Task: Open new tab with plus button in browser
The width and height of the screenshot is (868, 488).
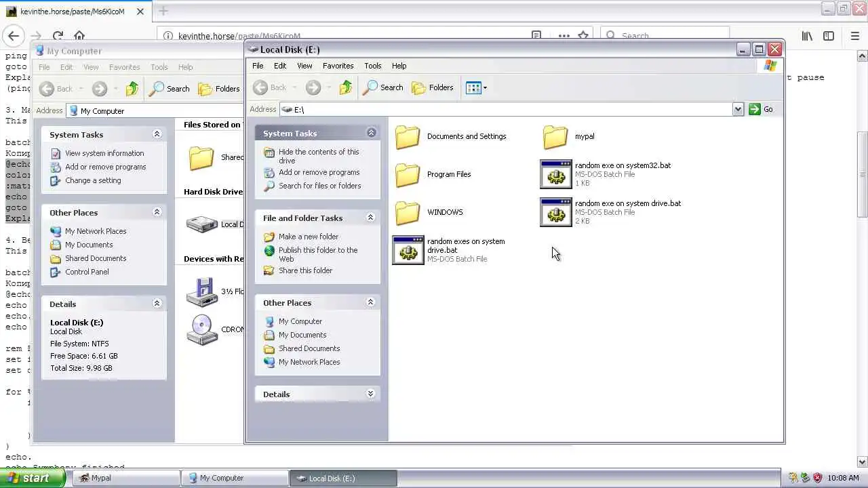Action: point(163,11)
